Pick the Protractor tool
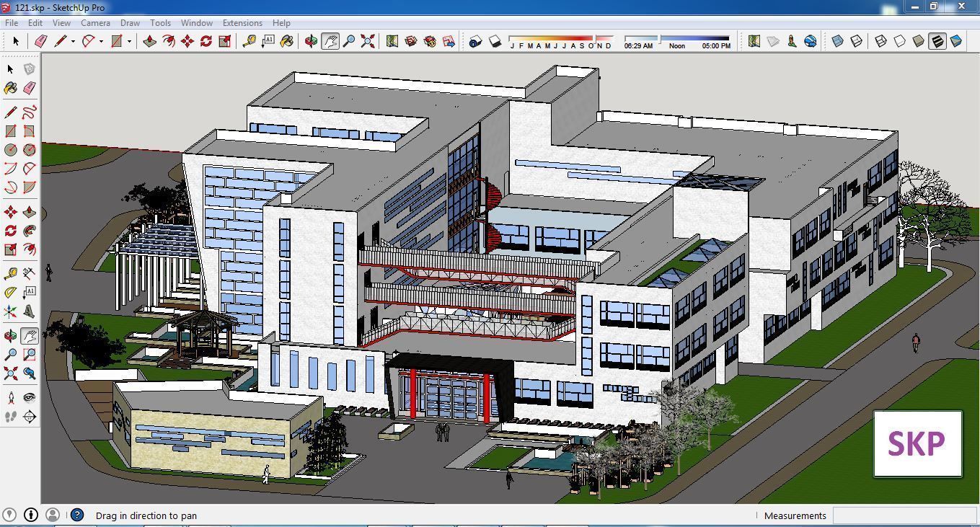The height and width of the screenshot is (527, 980). click(10, 293)
